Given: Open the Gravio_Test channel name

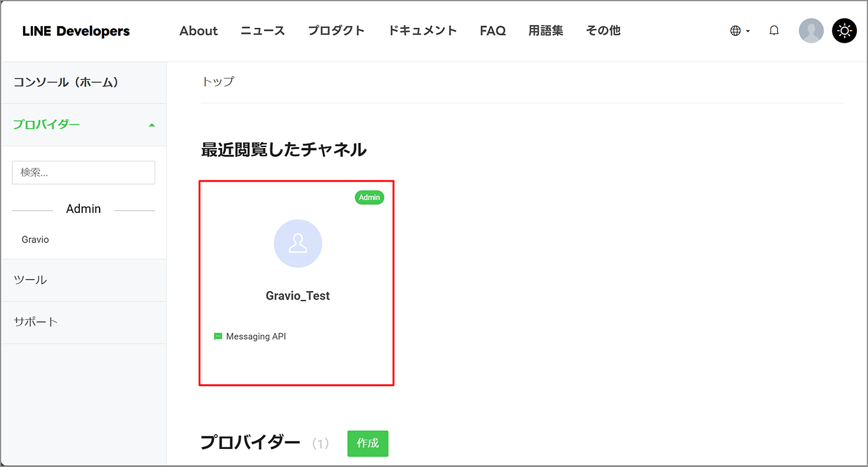Looking at the screenshot, I should click(x=297, y=296).
